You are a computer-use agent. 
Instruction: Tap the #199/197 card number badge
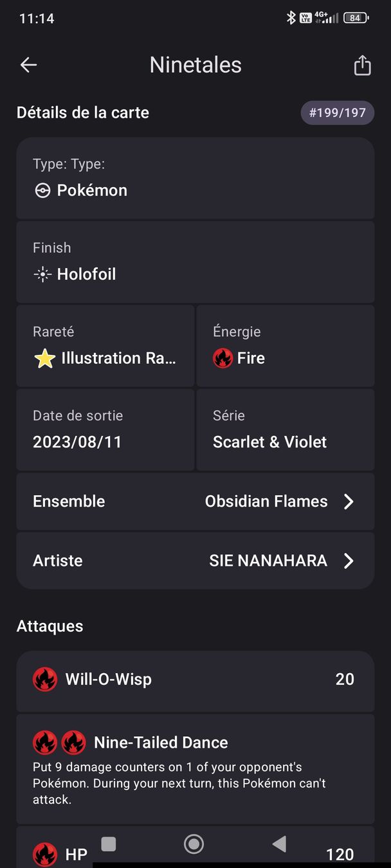point(338,113)
